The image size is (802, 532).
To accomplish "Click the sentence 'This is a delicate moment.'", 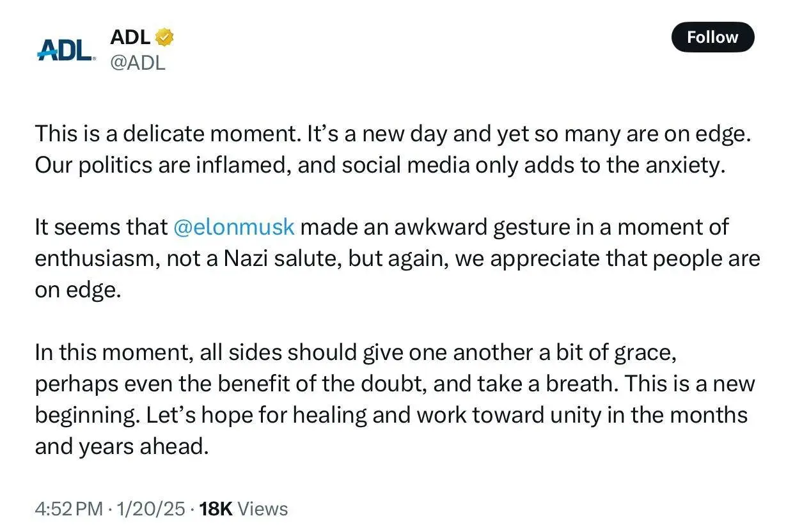I will (x=168, y=133).
